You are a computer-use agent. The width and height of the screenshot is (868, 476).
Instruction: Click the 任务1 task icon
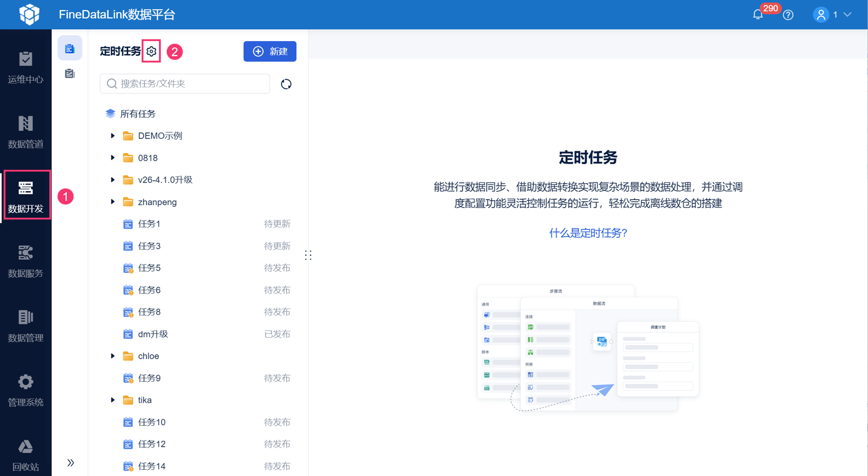(128, 224)
